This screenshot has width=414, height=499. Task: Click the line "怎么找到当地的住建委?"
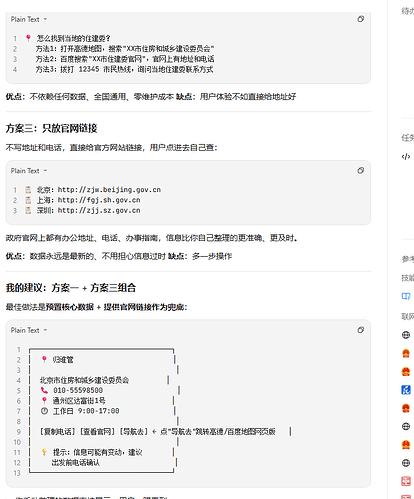[73, 38]
